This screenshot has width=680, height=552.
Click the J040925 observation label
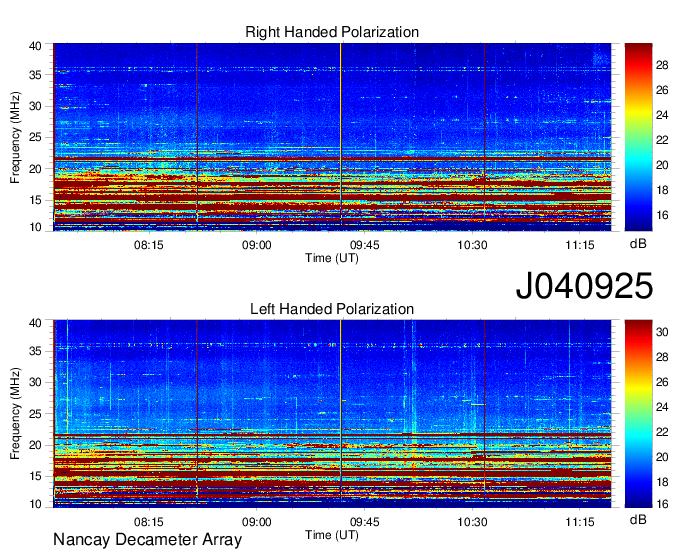[x=584, y=286]
